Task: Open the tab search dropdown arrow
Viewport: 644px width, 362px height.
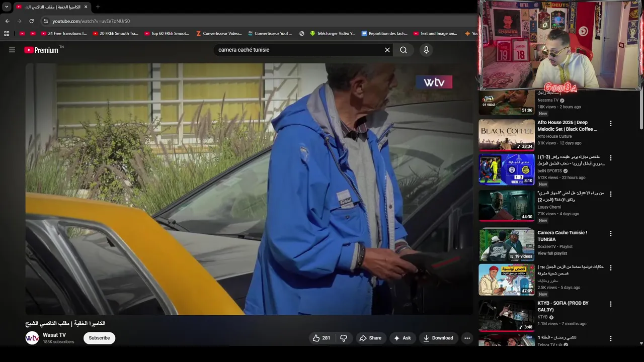Action: coord(7,7)
